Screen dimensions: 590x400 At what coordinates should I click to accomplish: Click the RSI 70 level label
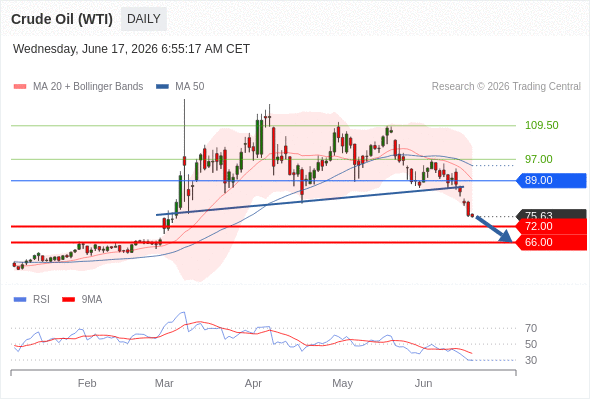point(531,329)
